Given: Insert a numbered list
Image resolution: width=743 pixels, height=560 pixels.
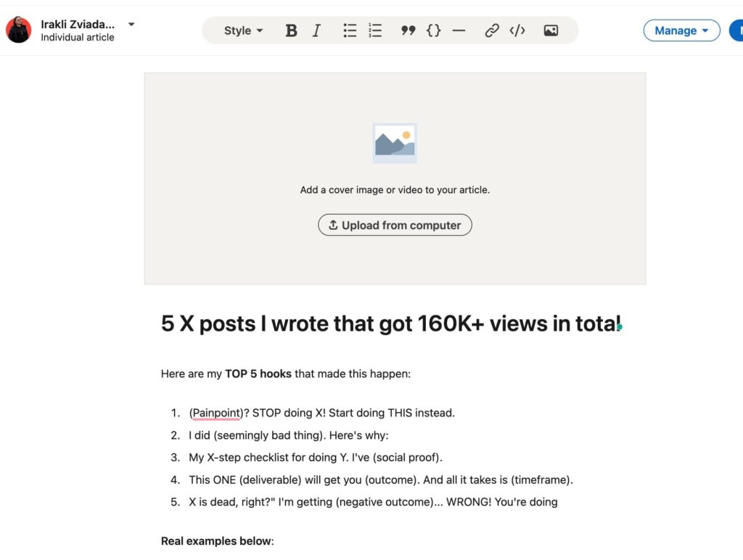Looking at the screenshot, I should (375, 30).
